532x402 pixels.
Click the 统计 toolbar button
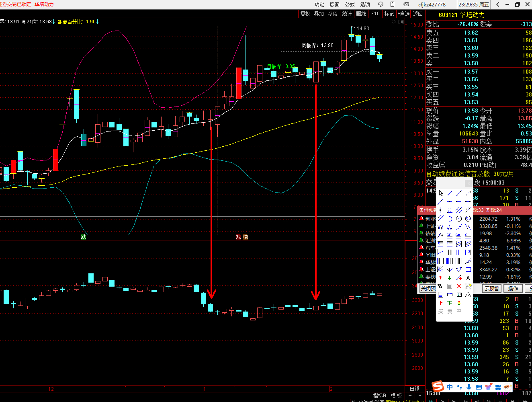347,14
